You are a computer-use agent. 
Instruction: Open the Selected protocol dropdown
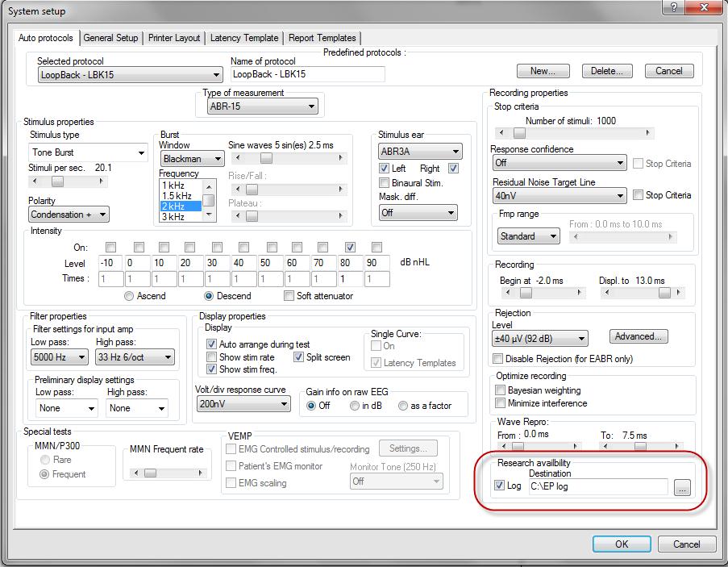pyautogui.click(x=130, y=75)
